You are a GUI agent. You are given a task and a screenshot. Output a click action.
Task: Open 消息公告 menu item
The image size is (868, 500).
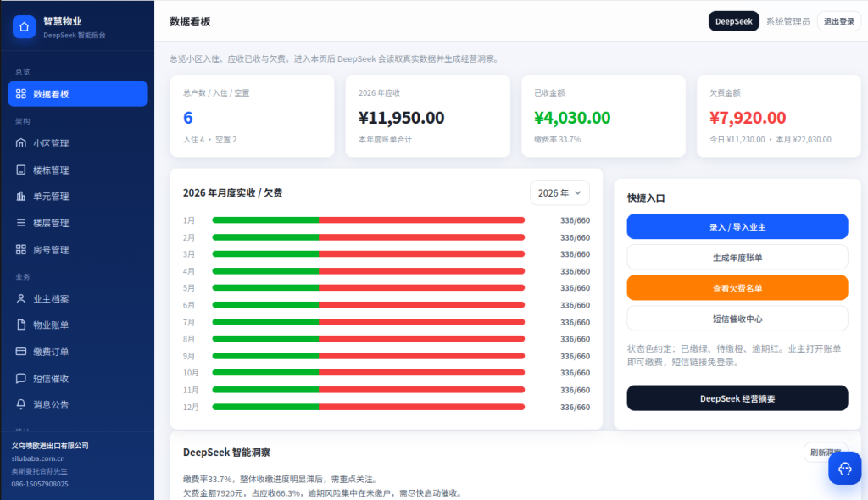click(x=77, y=404)
